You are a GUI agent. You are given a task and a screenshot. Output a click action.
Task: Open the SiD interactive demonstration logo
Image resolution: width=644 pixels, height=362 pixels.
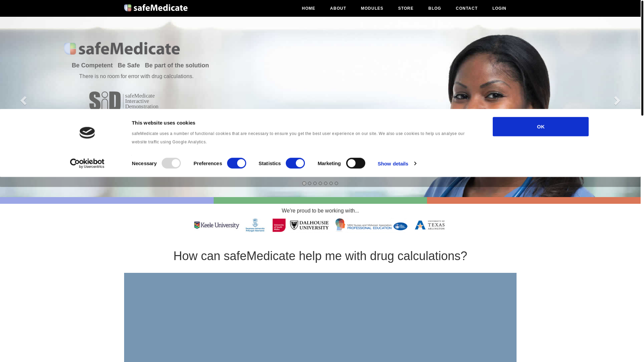point(124,101)
